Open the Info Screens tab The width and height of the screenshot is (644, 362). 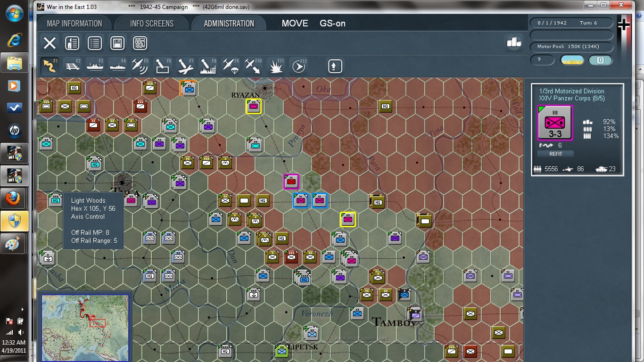pyautogui.click(x=151, y=24)
